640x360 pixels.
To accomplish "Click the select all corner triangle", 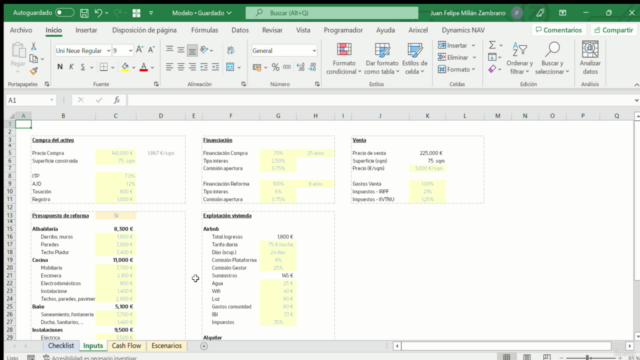I will [x=11, y=116].
